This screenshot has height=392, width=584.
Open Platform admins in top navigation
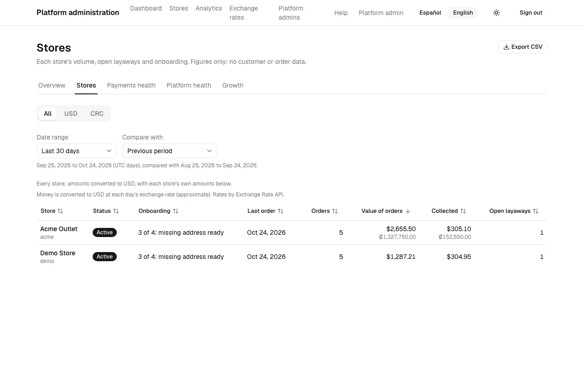(x=291, y=13)
